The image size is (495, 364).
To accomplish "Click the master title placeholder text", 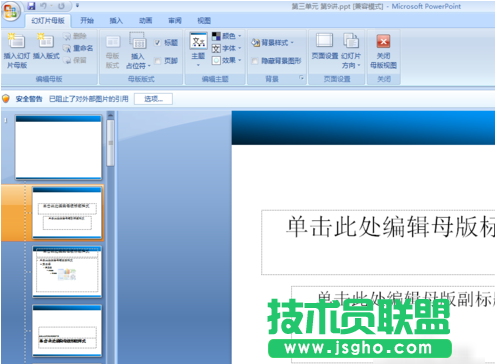I will tap(390, 227).
